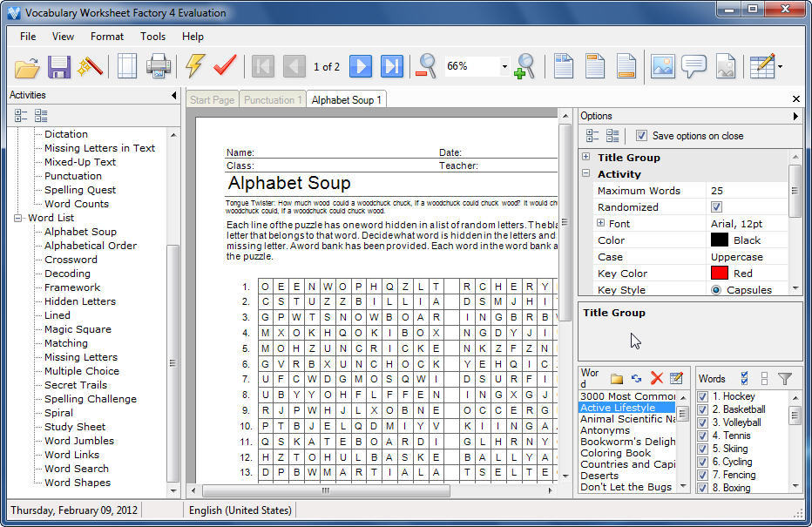Expand the Title Group section
Image resolution: width=812 pixels, height=527 pixels.
pos(586,158)
